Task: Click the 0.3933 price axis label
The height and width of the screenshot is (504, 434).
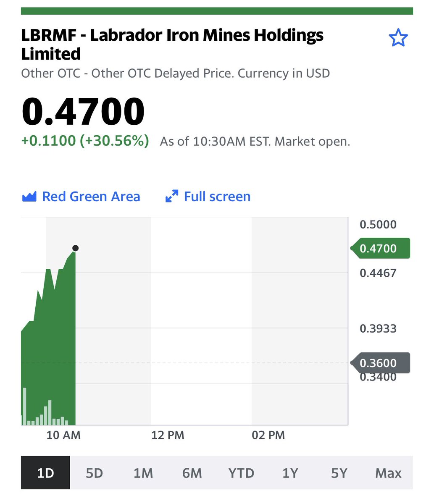Action: click(378, 328)
